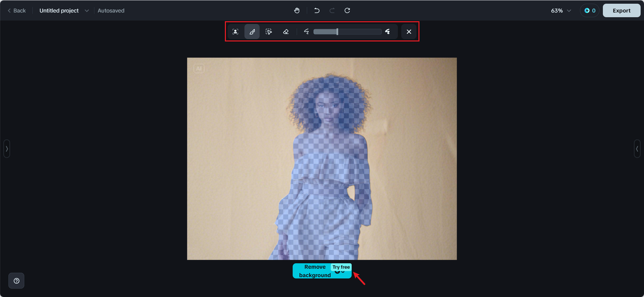Click the thin brush stroke icon
Image resolution: width=644 pixels, height=297 pixels.
[306, 32]
